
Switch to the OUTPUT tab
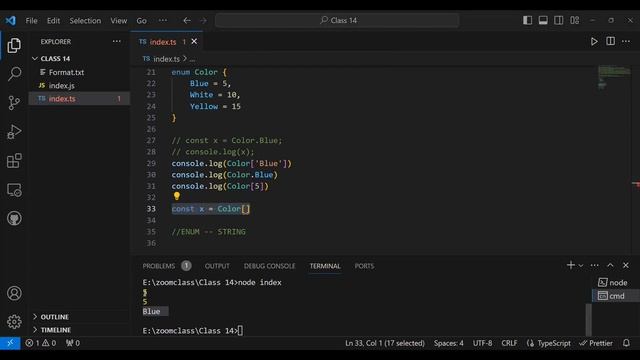point(217,266)
